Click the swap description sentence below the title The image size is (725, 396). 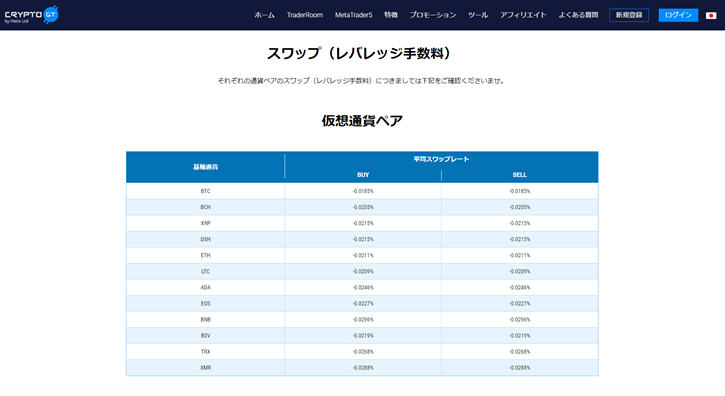pos(362,80)
